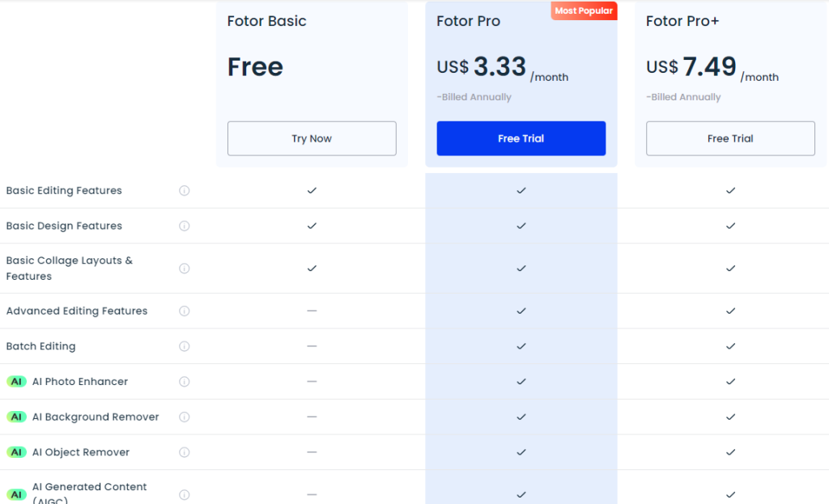Click the AI badge beside AI Generated Content
The image size is (829, 504).
[x=16, y=493]
